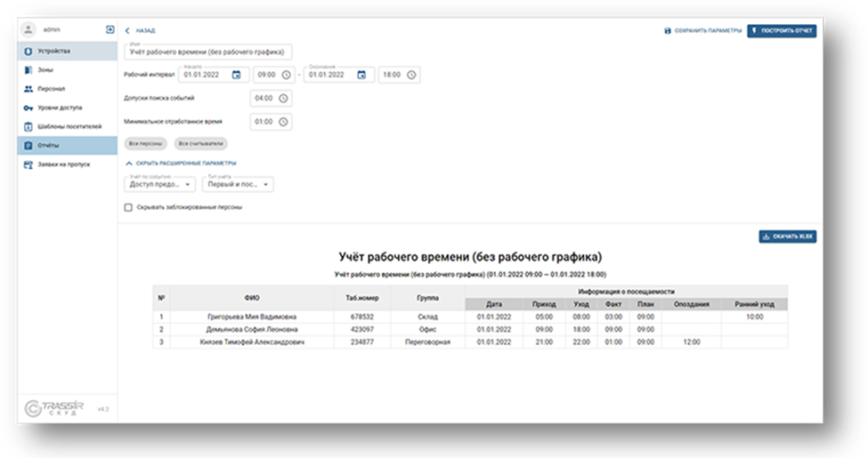This screenshot has width=868, height=458.
Task: Click the Таб.номер column header
Action: [362, 298]
